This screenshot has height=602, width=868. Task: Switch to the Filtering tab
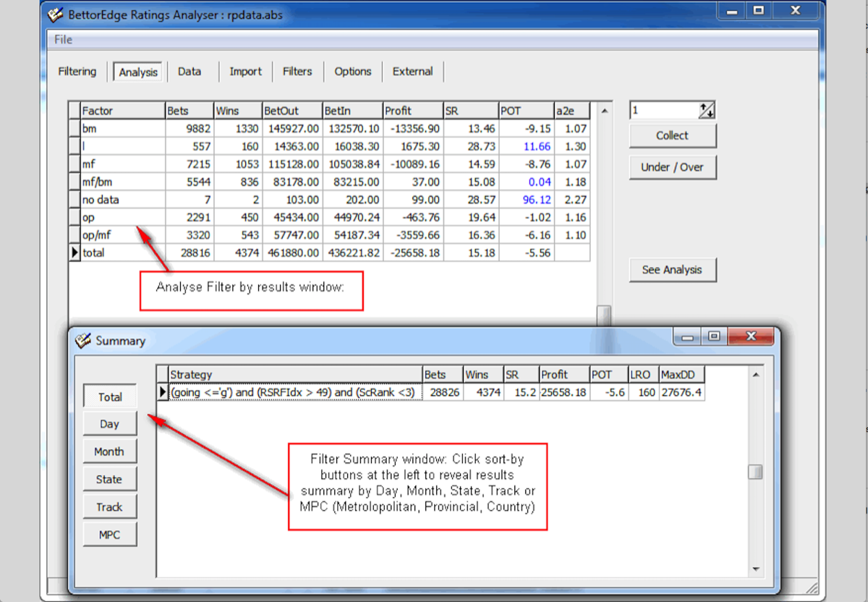77,72
